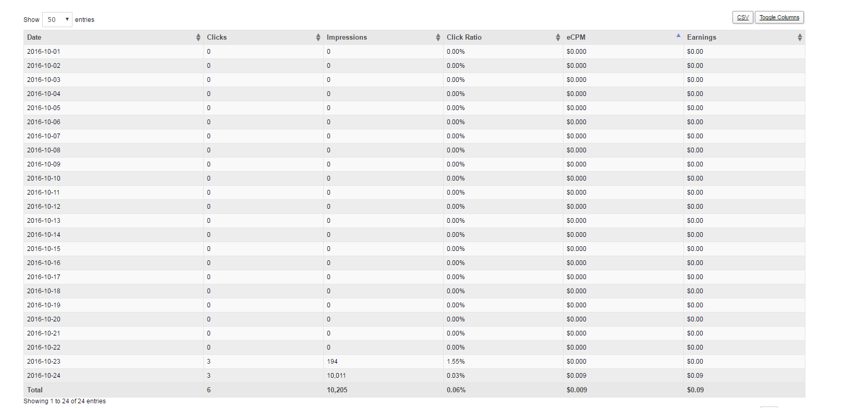Click the 0.03% click ratio cell
Viewport: 868px width, 408px height.
(456, 376)
